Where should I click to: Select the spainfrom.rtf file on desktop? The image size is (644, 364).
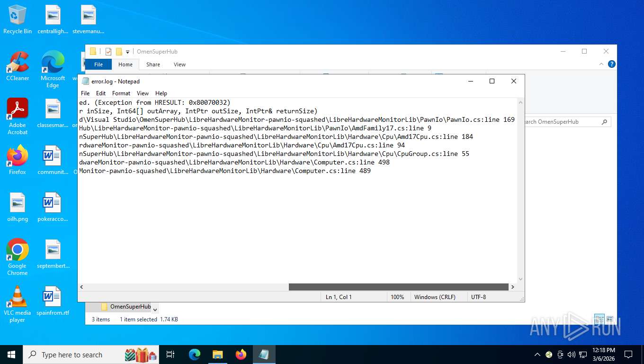53,300
